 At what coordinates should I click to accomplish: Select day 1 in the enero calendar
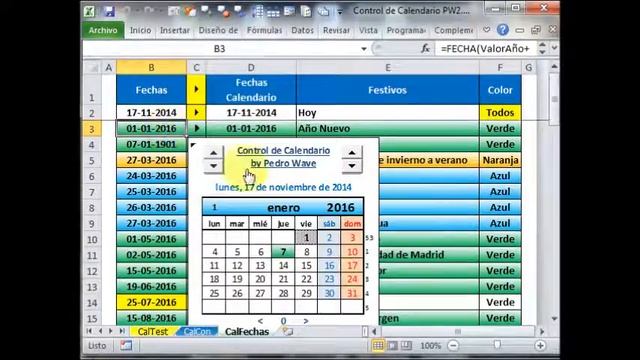tap(306, 238)
